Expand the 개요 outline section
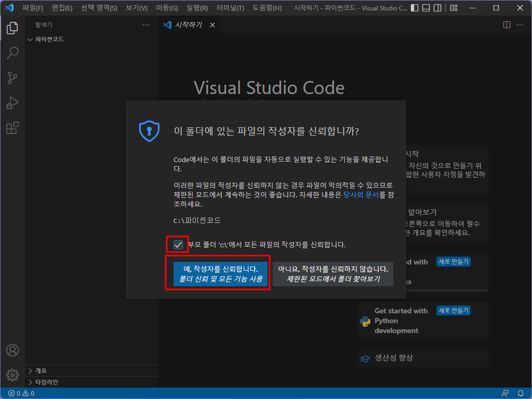The height and width of the screenshot is (399, 532). point(91,371)
